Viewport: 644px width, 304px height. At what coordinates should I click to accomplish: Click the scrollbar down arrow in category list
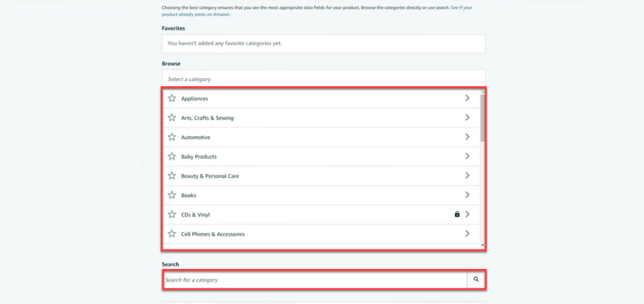point(482,245)
